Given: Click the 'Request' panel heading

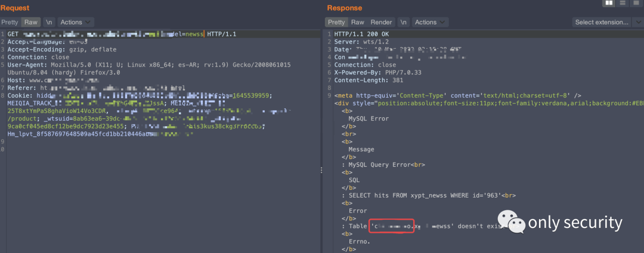Looking at the screenshot, I should click(15, 8).
